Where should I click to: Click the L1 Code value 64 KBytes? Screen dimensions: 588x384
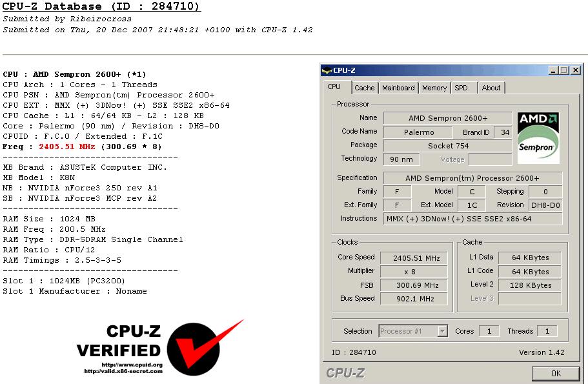click(x=530, y=272)
